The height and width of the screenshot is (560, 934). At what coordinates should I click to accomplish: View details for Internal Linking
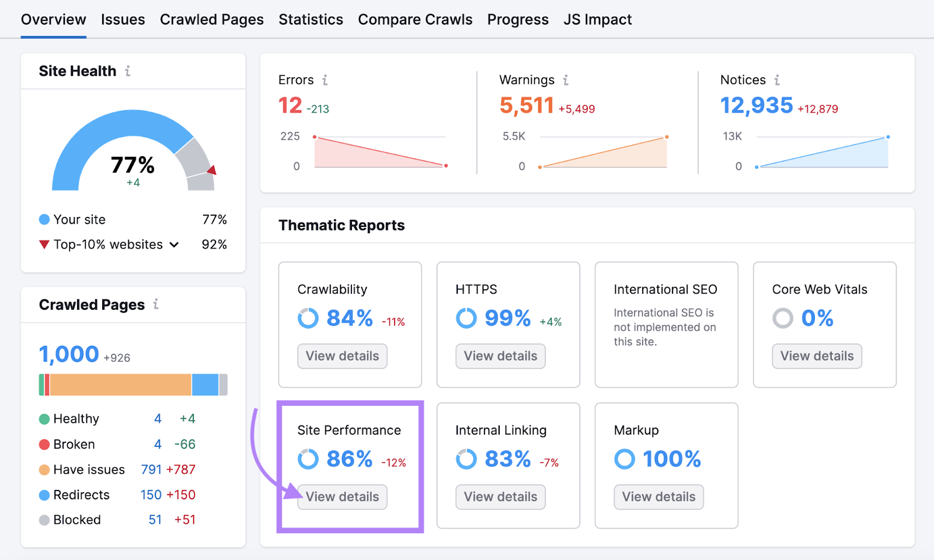[500, 496]
